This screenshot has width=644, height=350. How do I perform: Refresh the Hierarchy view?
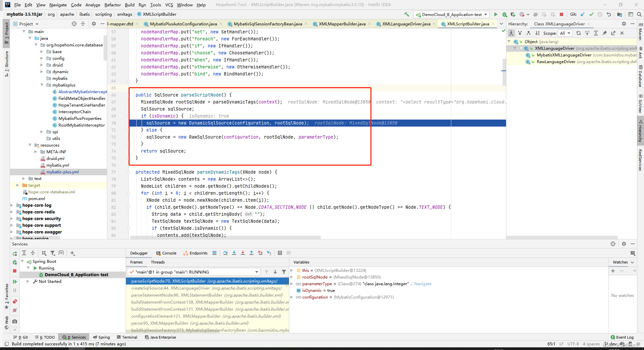[579, 33]
